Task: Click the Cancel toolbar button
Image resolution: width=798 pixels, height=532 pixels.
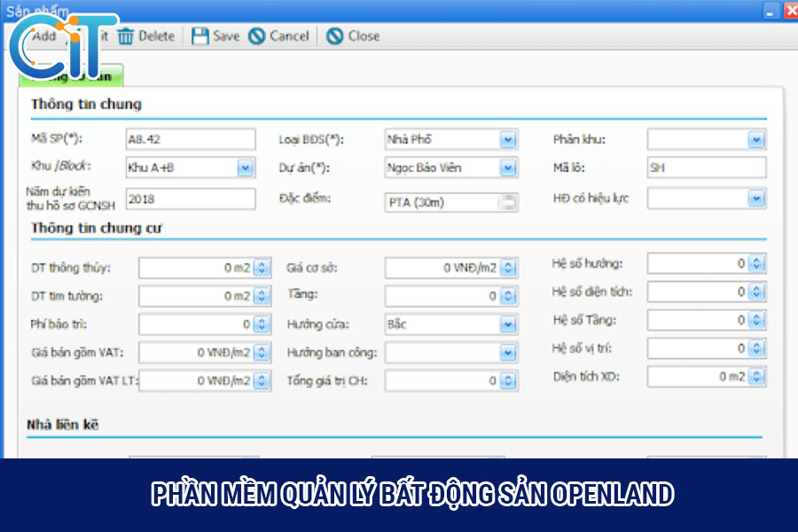Action: pos(279,36)
